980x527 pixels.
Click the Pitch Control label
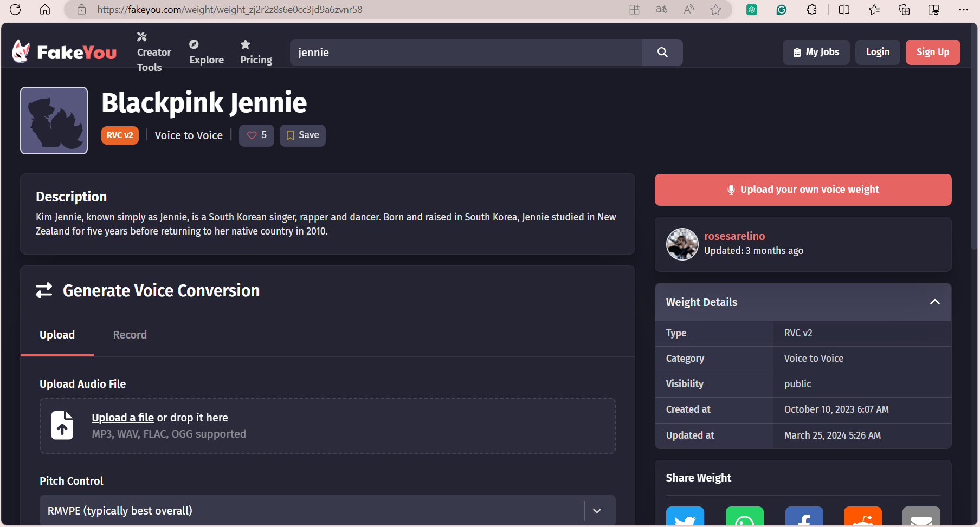[x=72, y=481]
